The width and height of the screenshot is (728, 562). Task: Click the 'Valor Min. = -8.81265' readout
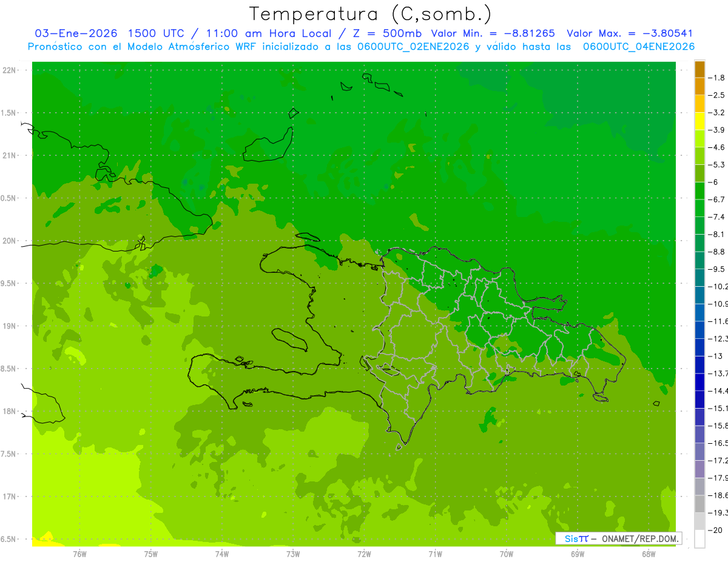pos(493,33)
